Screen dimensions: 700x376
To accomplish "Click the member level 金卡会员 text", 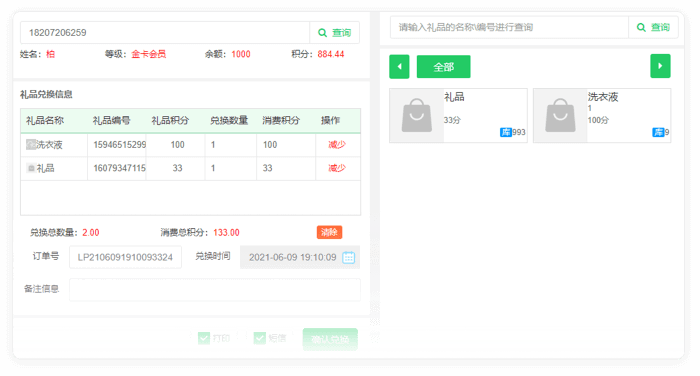I will tap(149, 54).
